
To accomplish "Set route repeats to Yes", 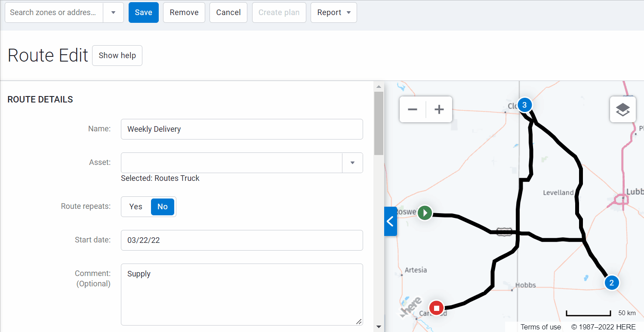I will tap(135, 207).
